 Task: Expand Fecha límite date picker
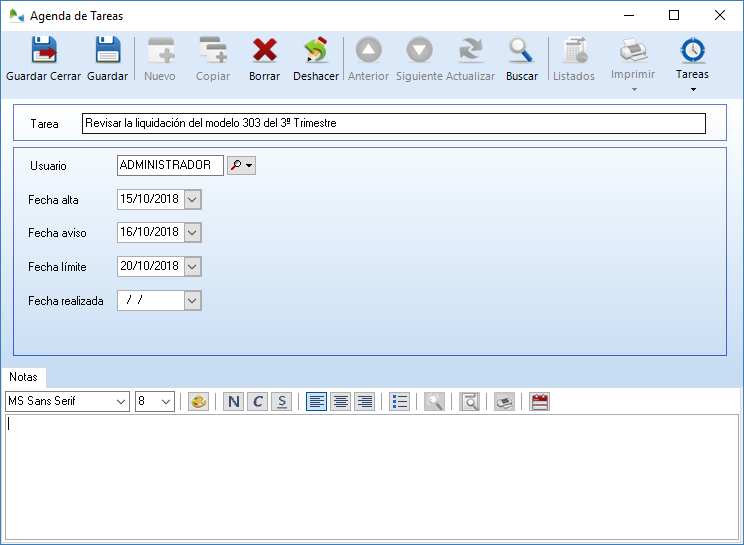193,267
